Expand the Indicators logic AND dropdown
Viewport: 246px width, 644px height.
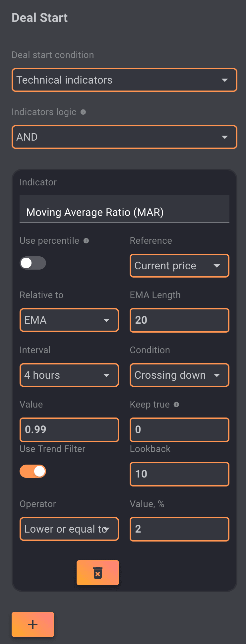click(124, 137)
